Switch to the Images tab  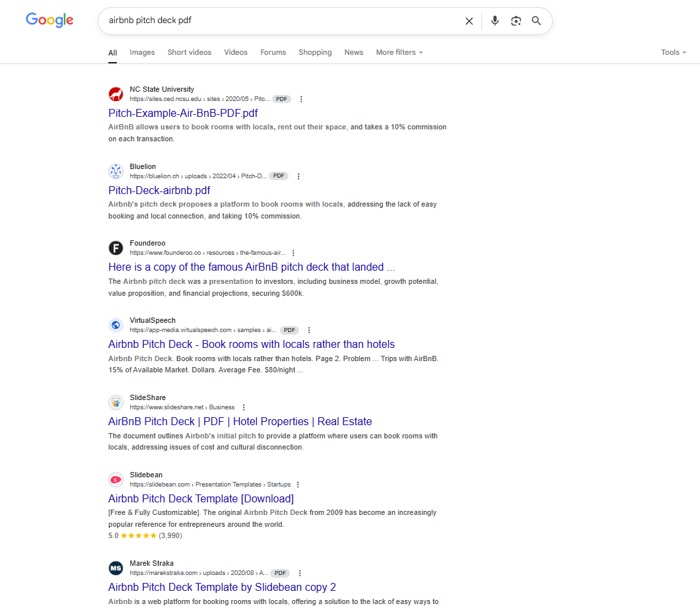(142, 52)
